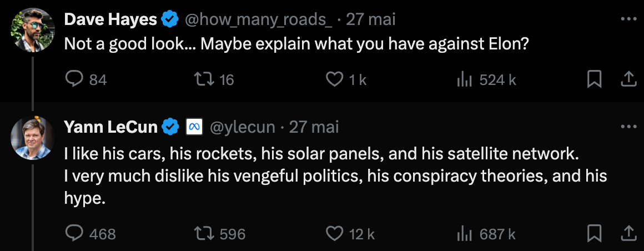Click the @ylecun handle link

[x=241, y=127]
